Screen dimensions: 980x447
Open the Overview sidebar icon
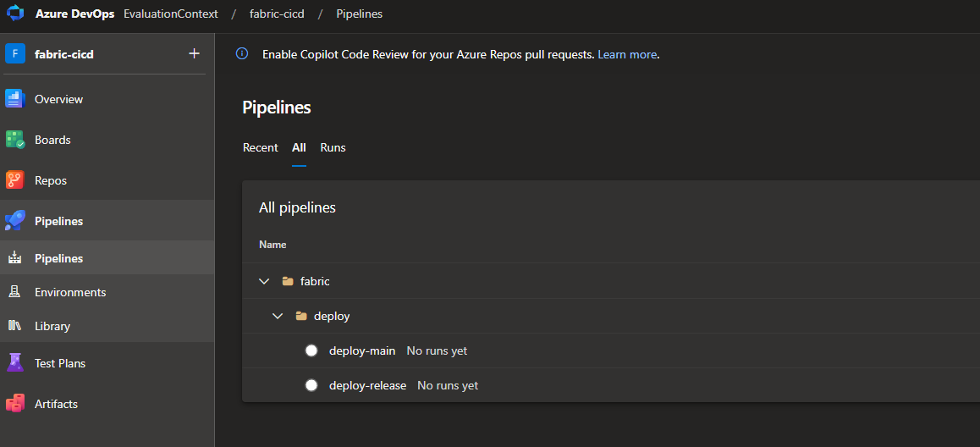click(x=14, y=99)
